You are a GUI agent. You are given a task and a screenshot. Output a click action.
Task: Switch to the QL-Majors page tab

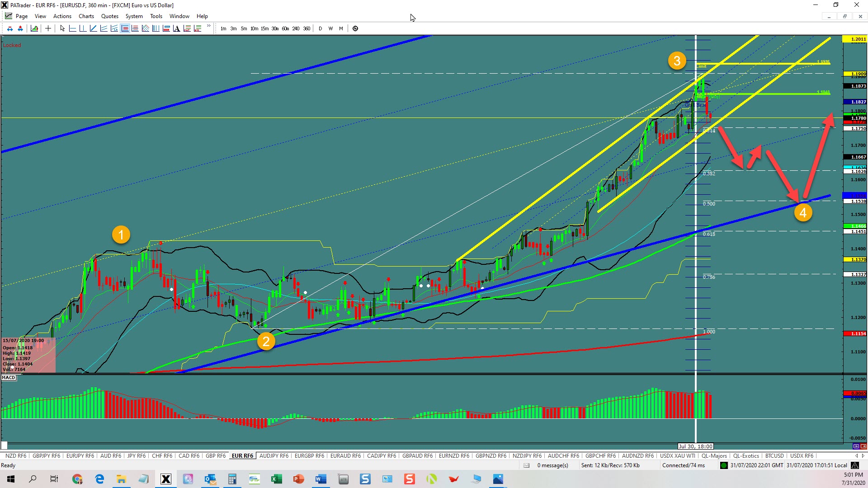714,456
